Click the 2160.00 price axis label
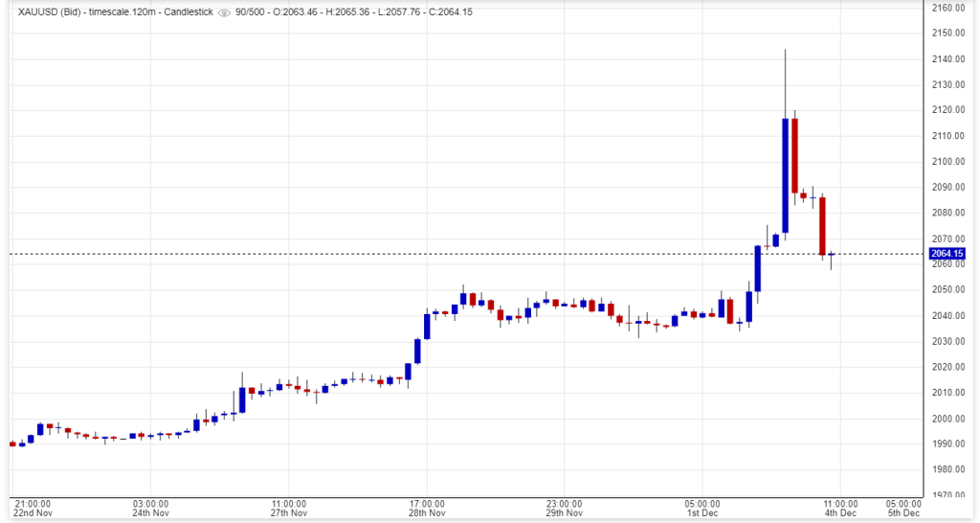The width and height of the screenshot is (980, 523). click(949, 8)
